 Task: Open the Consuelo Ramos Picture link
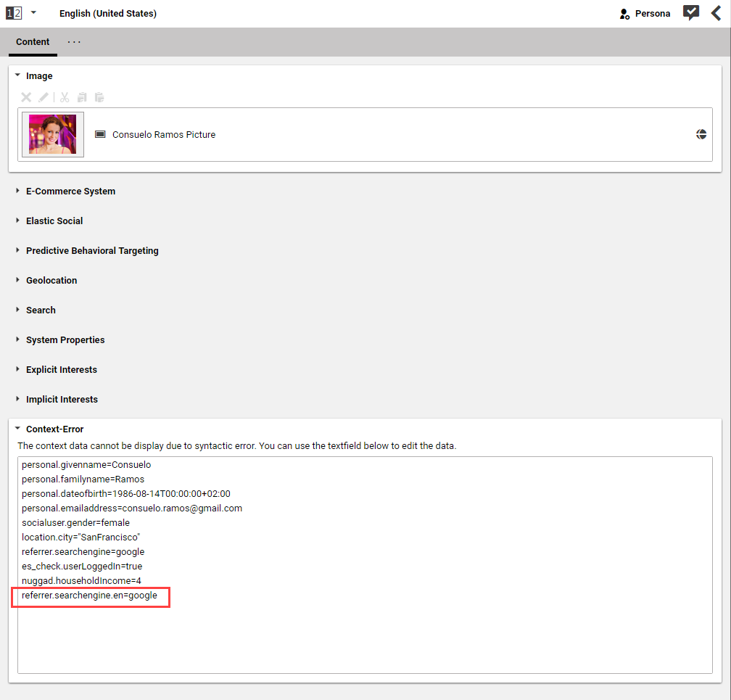[163, 135]
